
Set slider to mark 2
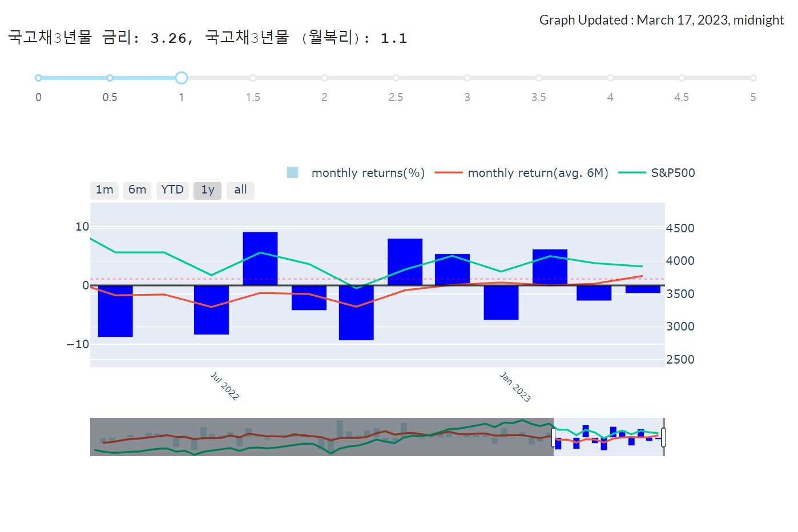pyautogui.click(x=324, y=78)
